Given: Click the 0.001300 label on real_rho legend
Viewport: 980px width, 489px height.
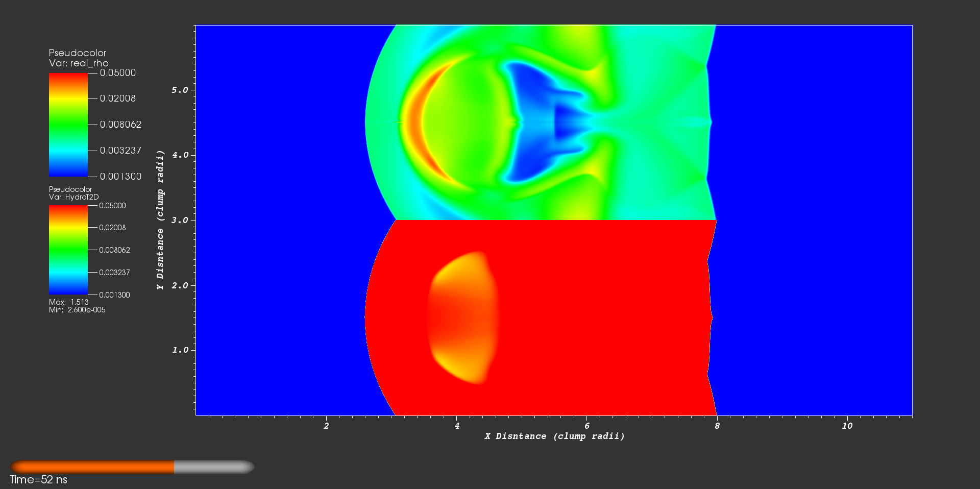Looking at the screenshot, I should [120, 177].
